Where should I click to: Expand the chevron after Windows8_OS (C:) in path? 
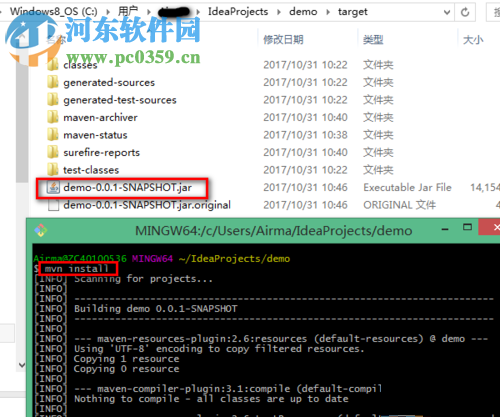(x=108, y=12)
